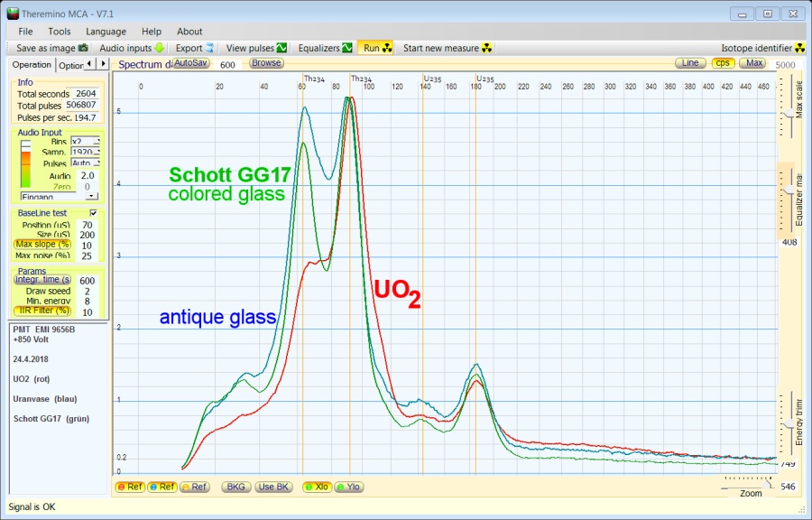Screen dimensions: 812x520
Task: Click the Browse button
Action: tap(265, 63)
